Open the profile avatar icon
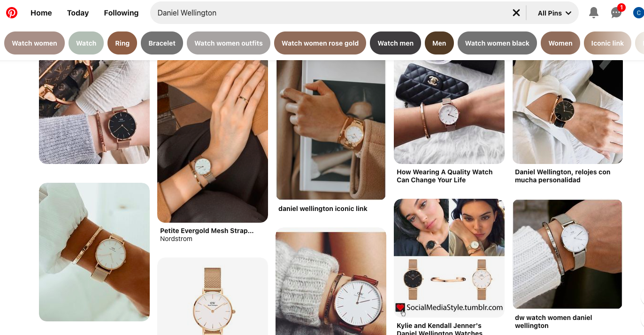The image size is (644, 335). [x=638, y=13]
